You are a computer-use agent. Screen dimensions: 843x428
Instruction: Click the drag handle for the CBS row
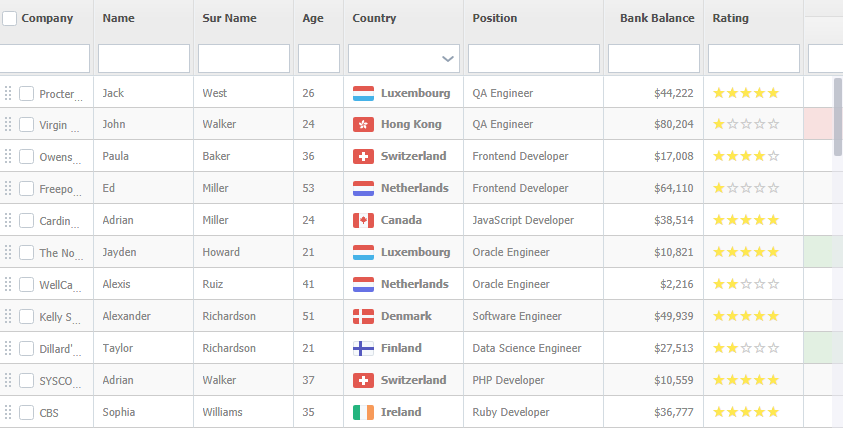(x=8, y=412)
